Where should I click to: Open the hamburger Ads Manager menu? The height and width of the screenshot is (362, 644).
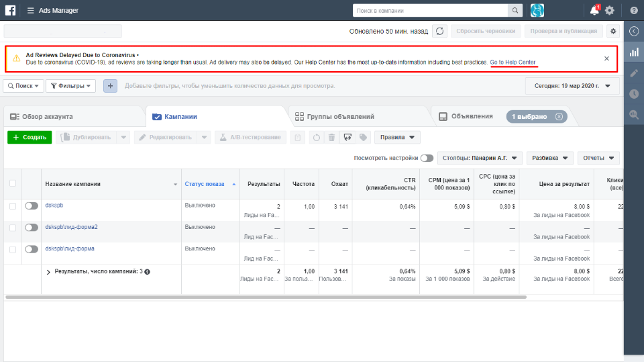point(31,11)
